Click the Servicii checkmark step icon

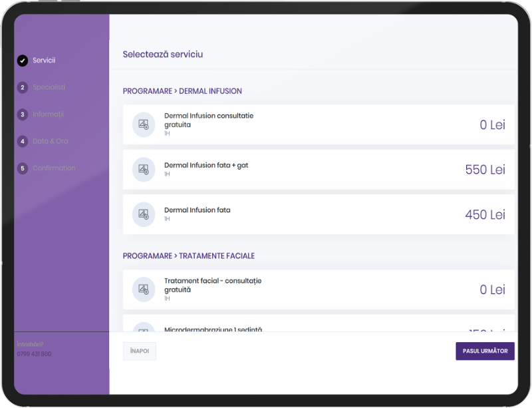(x=23, y=61)
